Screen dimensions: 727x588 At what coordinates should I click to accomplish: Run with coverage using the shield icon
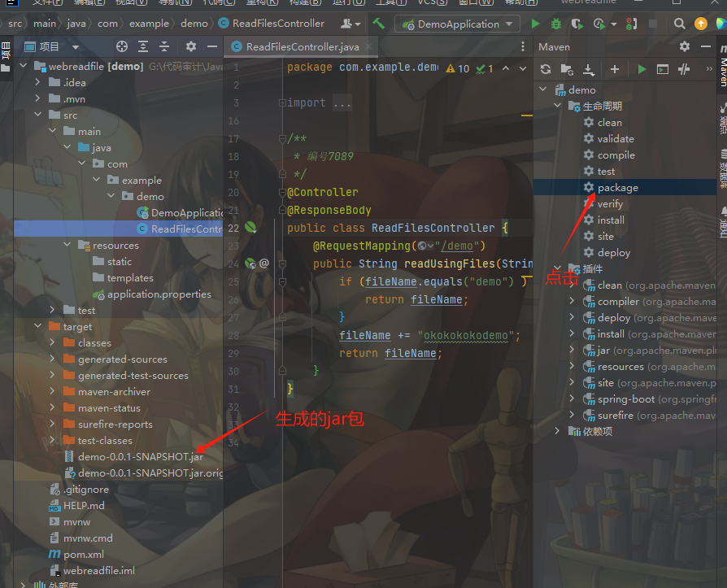click(577, 24)
